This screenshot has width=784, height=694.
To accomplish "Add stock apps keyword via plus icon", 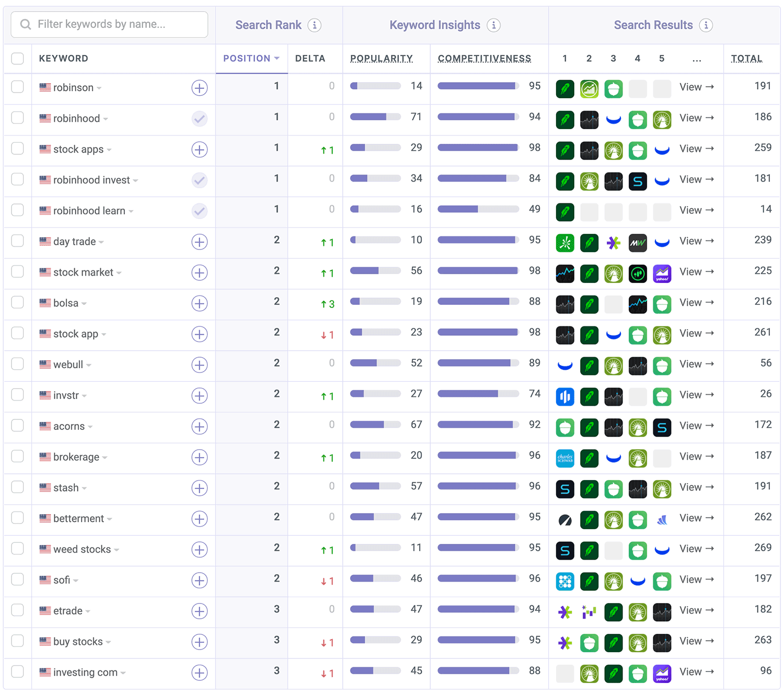I will [x=199, y=150].
